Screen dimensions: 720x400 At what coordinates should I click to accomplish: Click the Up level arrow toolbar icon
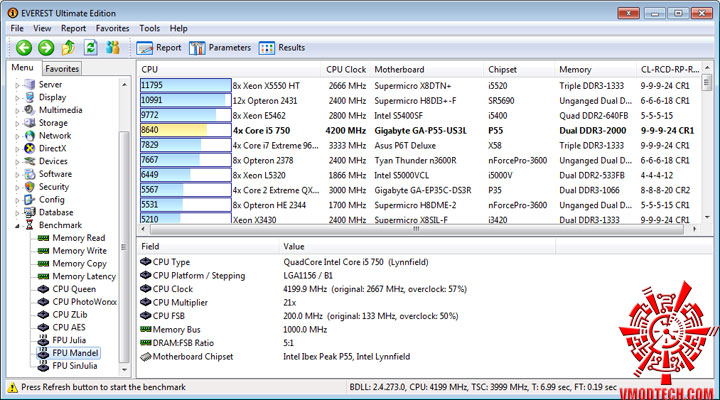point(68,47)
